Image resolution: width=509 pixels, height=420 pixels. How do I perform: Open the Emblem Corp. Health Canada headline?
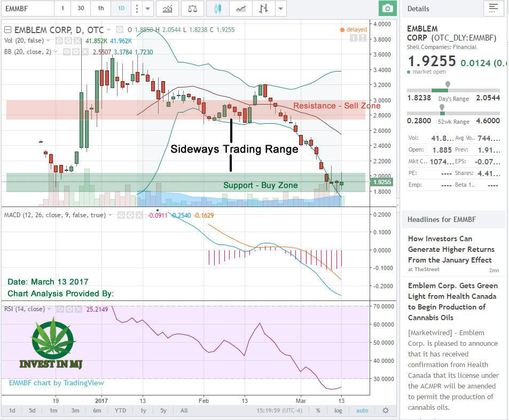click(452, 302)
